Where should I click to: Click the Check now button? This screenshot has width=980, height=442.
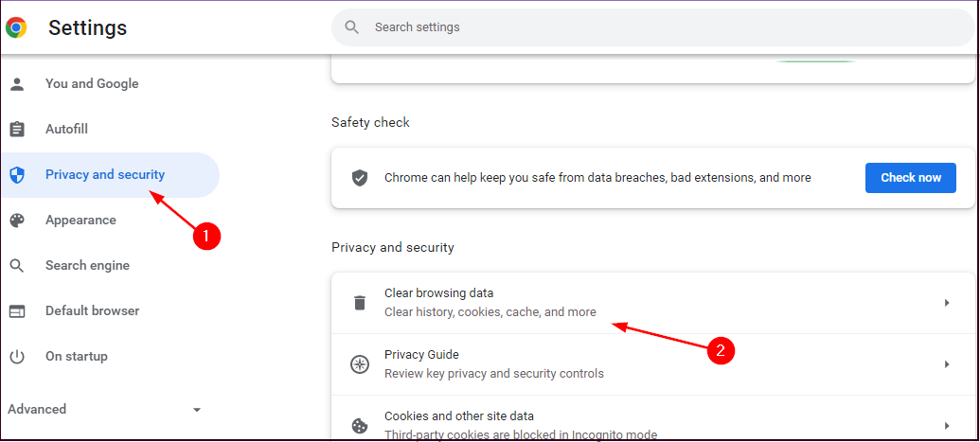tap(911, 178)
